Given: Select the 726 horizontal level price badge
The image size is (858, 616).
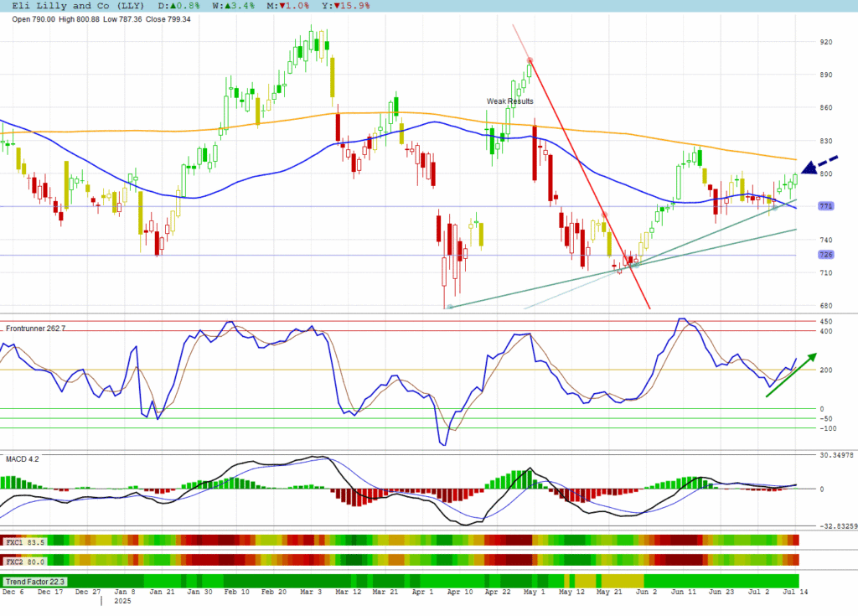Looking at the screenshot, I should (x=825, y=255).
